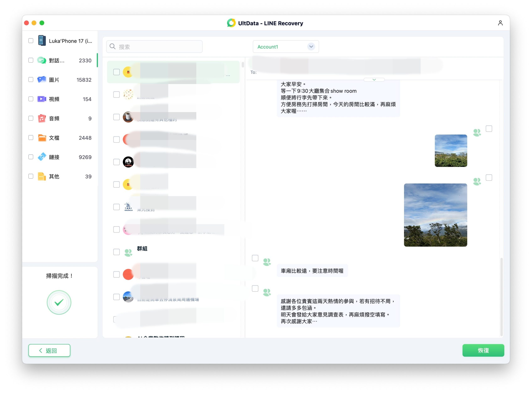
Task: Select the 群組 conversation checkbox
Action: [116, 252]
